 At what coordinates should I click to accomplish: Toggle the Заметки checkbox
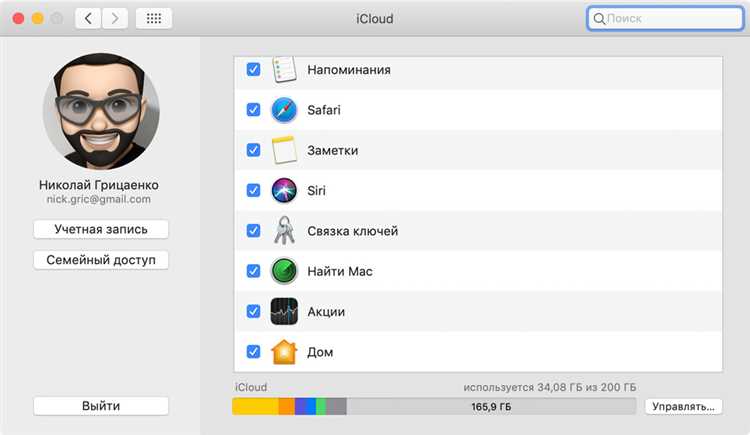(x=254, y=150)
